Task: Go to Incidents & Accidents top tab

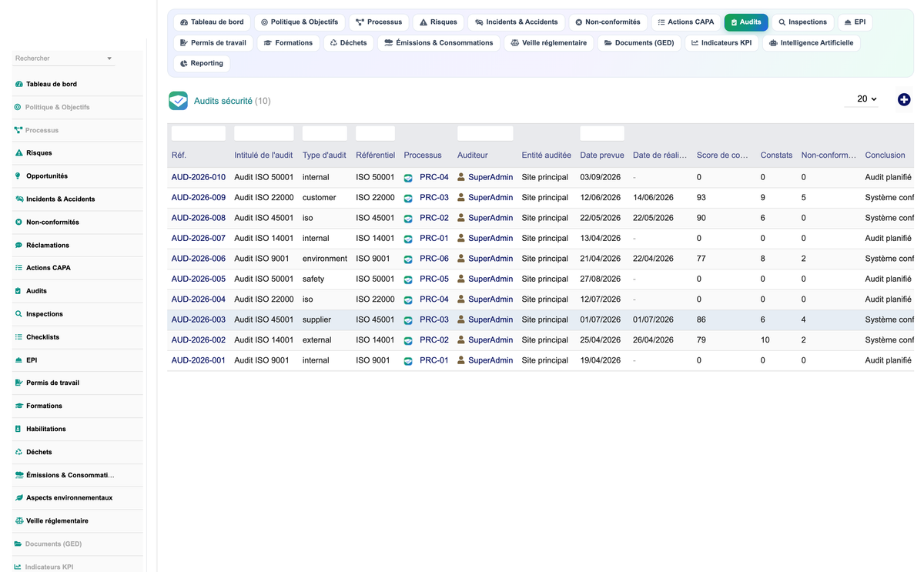Action: point(516,22)
